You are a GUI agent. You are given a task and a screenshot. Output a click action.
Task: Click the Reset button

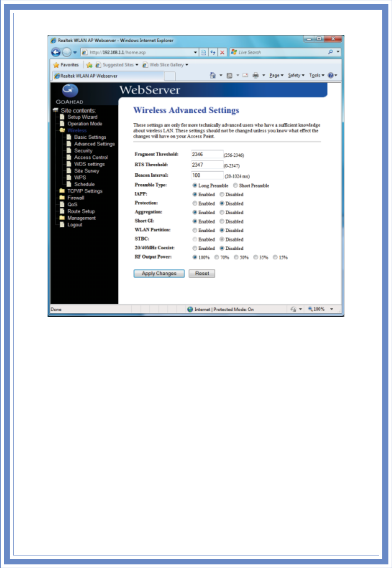click(202, 274)
